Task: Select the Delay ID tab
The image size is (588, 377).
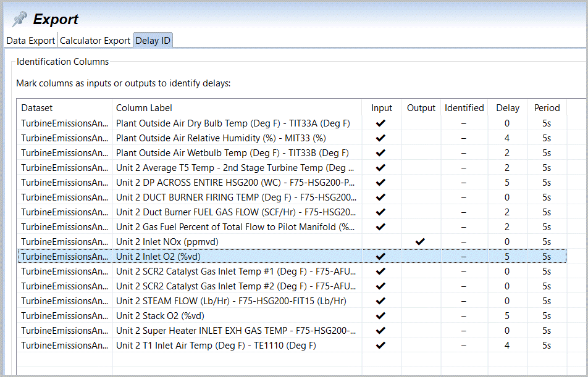Action: pos(153,41)
